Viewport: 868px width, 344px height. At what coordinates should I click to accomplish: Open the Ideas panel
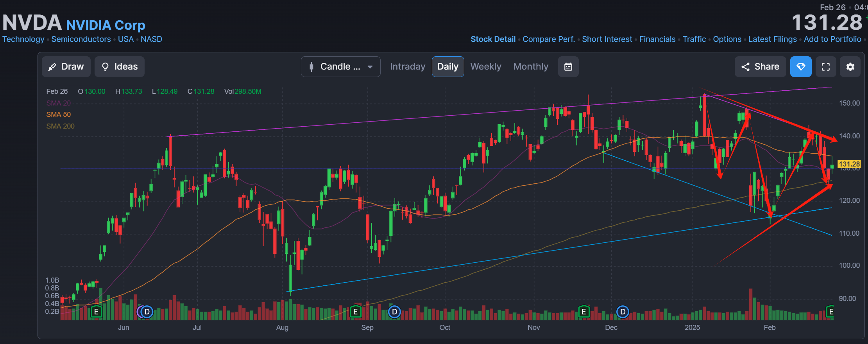(120, 66)
